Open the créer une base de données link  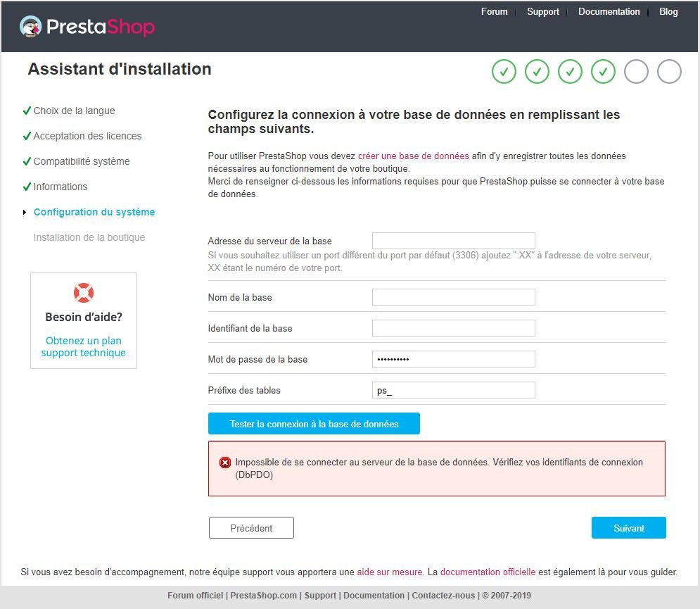point(413,156)
